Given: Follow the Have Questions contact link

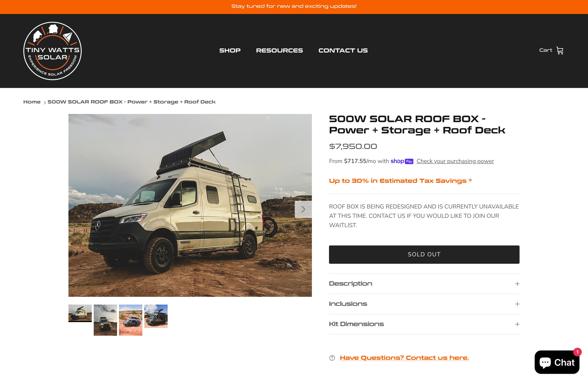Looking at the screenshot, I should pos(404,358).
